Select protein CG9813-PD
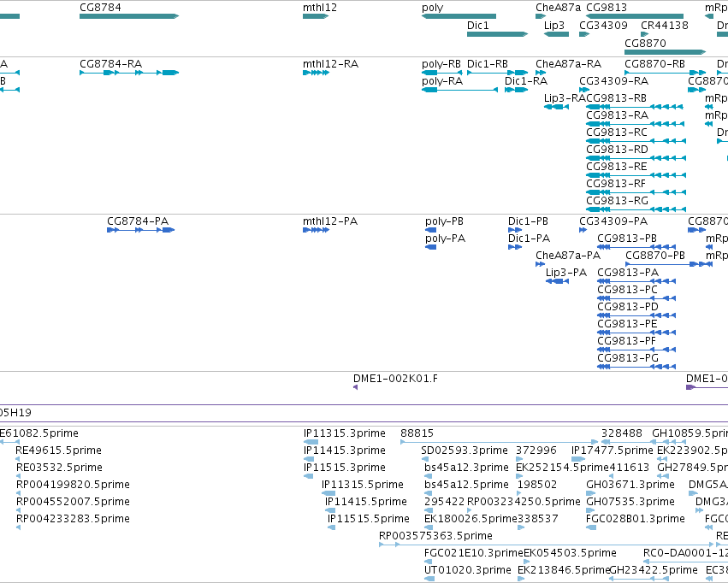The height and width of the screenshot is (583, 728). point(636,315)
